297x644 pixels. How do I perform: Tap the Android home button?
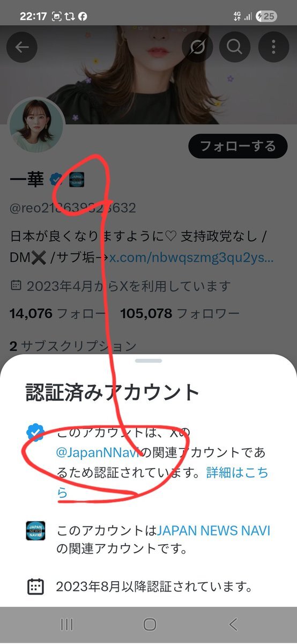pyautogui.click(x=150, y=624)
